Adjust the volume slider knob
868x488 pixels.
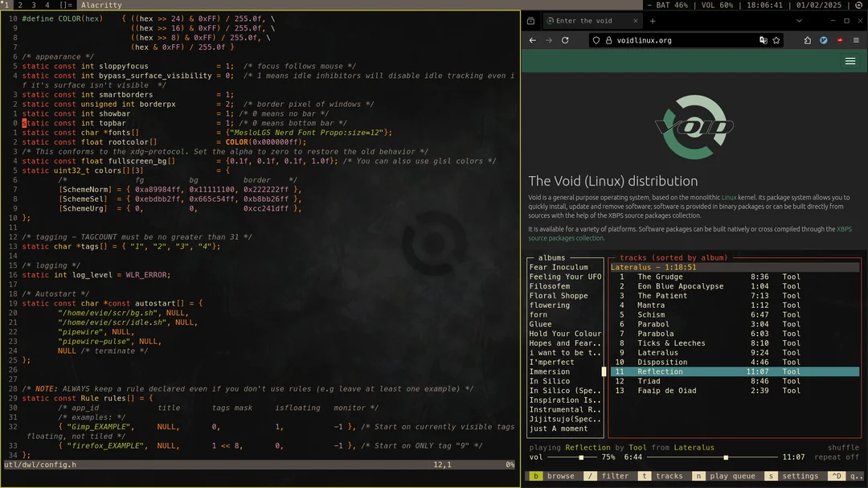click(x=581, y=457)
